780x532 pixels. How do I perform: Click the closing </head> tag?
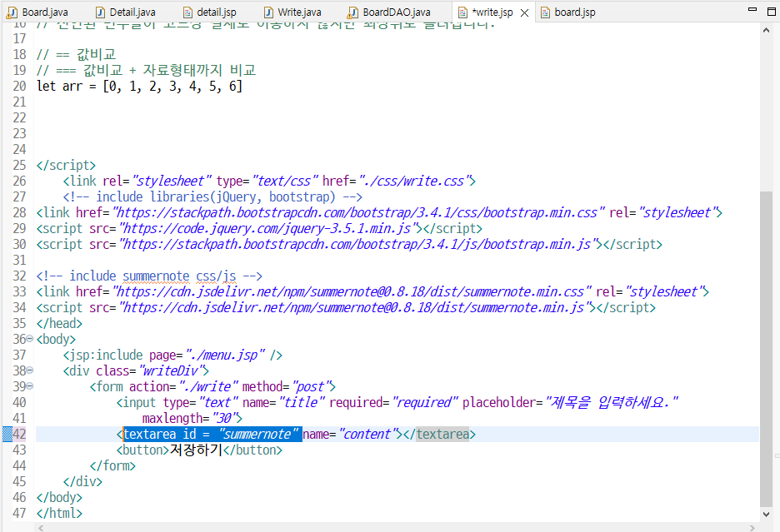click(60, 323)
